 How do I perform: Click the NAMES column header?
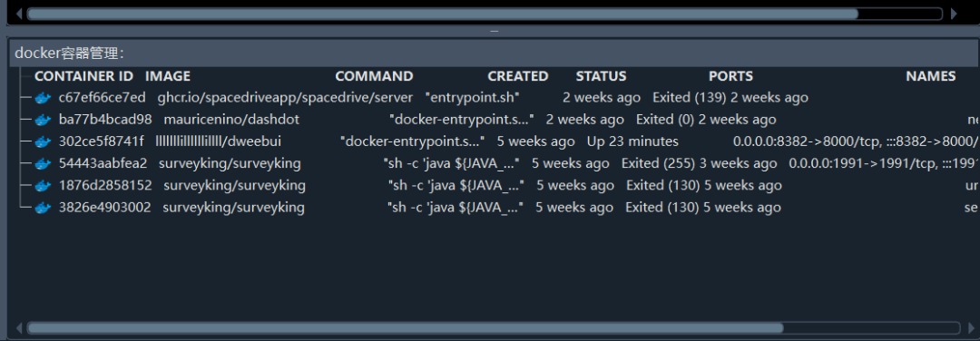[x=931, y=76]
